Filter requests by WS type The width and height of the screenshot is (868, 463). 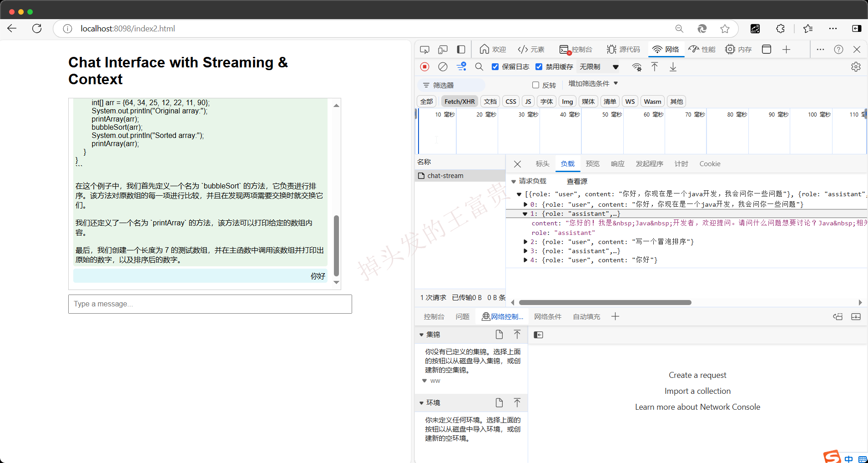tap(630, 102)
